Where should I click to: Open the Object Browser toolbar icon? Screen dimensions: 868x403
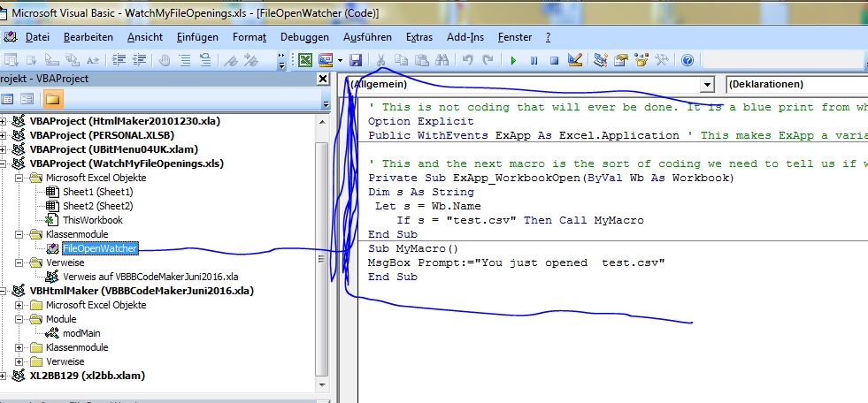[641, 60]
